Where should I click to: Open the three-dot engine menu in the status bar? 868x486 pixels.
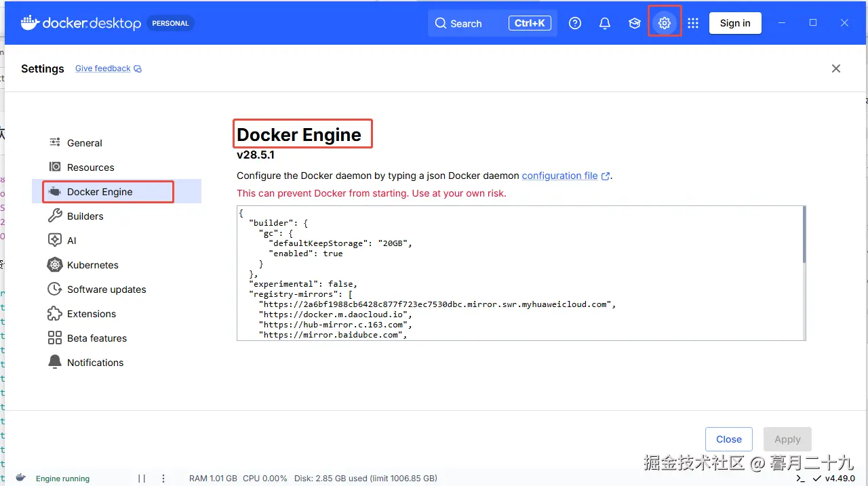point(163,479)
